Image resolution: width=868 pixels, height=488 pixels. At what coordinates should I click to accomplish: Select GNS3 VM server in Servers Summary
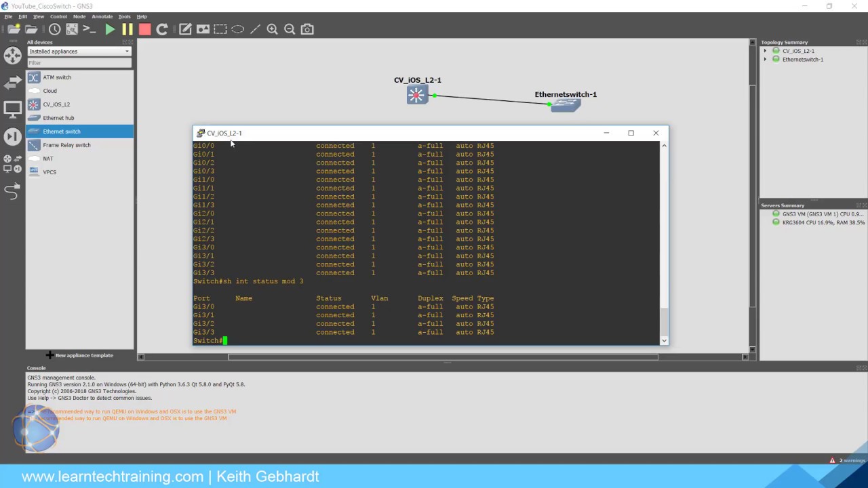click(818, 213)
